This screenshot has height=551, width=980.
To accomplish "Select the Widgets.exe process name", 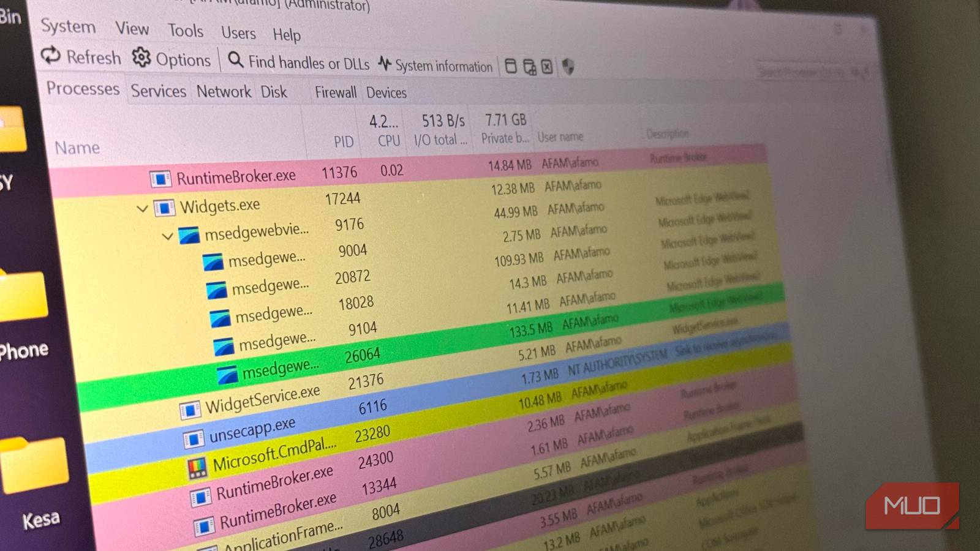I will click(219, 206).
